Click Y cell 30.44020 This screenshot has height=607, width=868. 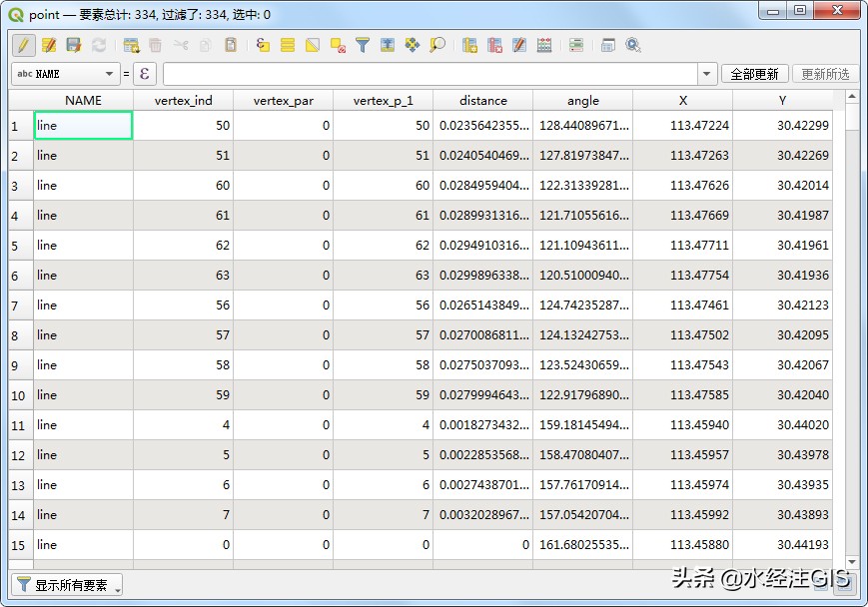[782, 424]
